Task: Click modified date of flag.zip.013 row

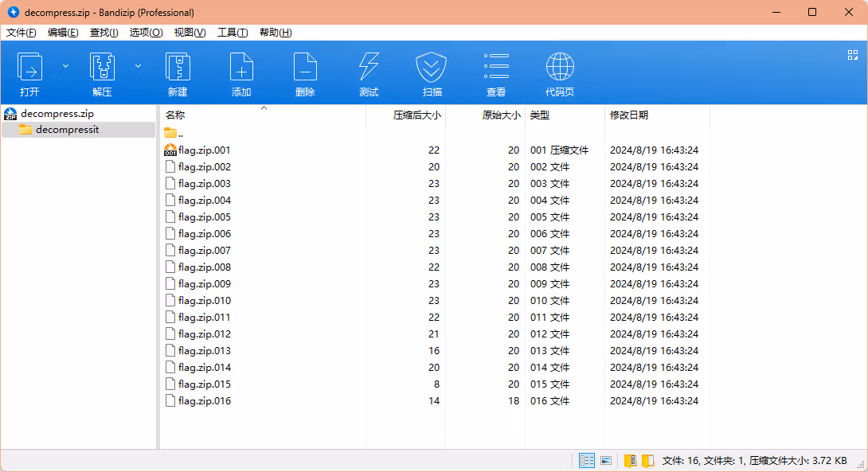Action: coord(654,351)
